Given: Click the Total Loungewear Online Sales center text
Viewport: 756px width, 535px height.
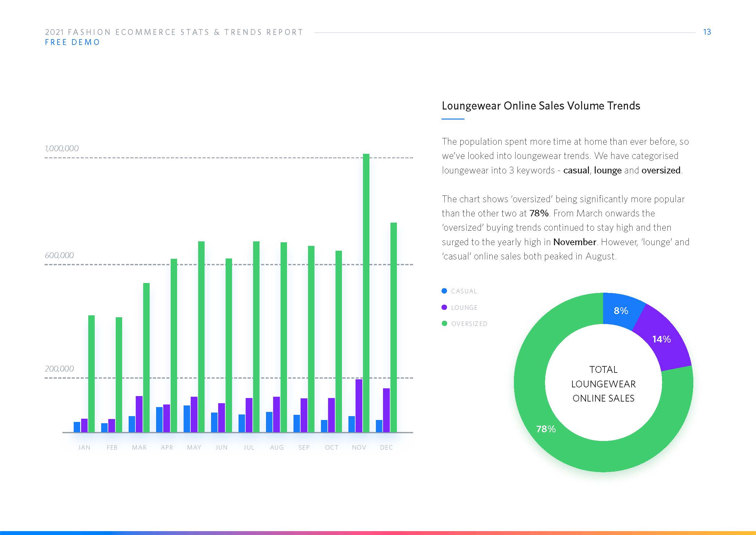Looking at the screenshot, I should (603, 384).
